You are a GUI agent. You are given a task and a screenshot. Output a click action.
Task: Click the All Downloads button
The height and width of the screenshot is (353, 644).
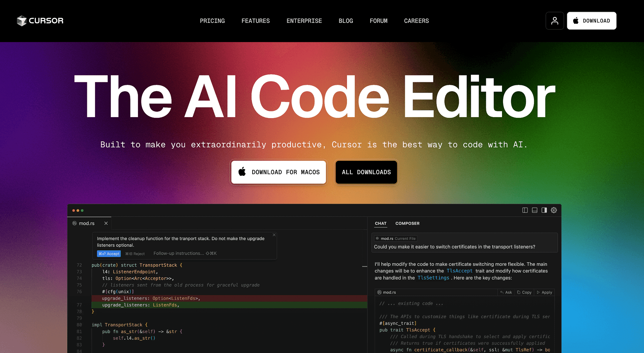[366, 172]
